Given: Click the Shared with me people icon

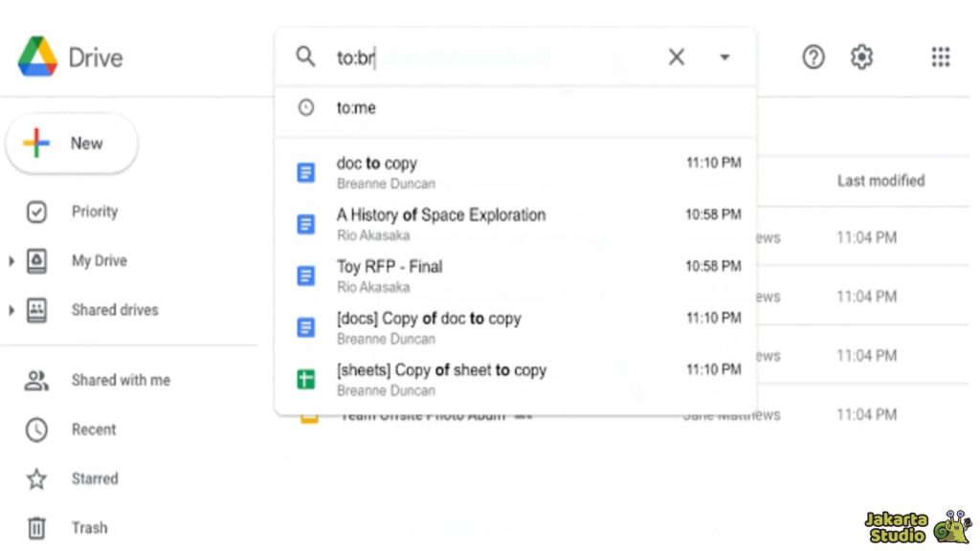Looking at the screenshot, I should tap(36, 380).
